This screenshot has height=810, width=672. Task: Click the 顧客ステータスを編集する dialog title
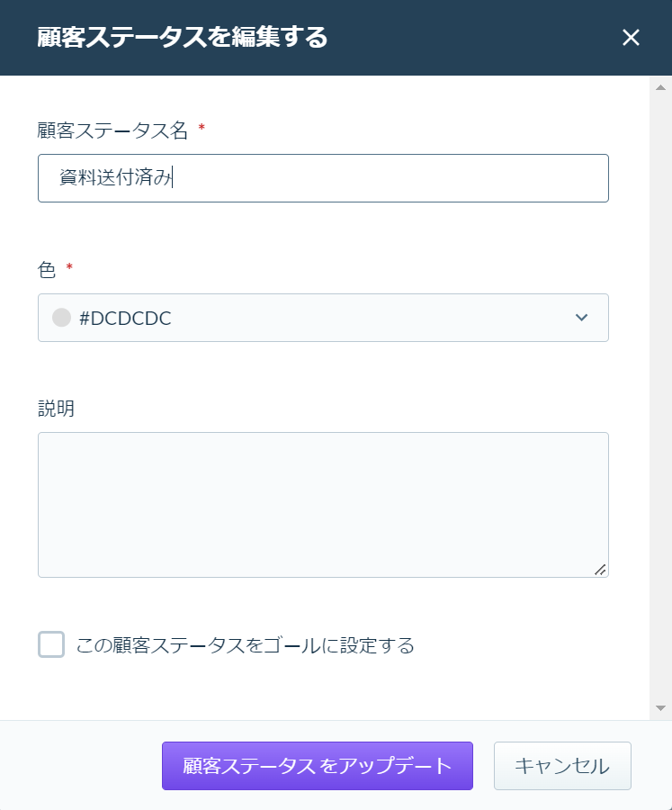tap(183, 37)
